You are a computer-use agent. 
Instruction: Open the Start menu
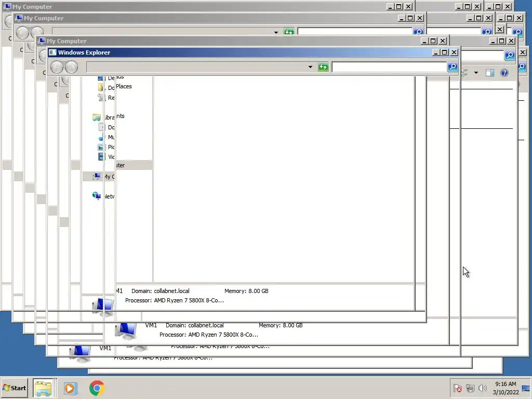(x=15, y=388)
